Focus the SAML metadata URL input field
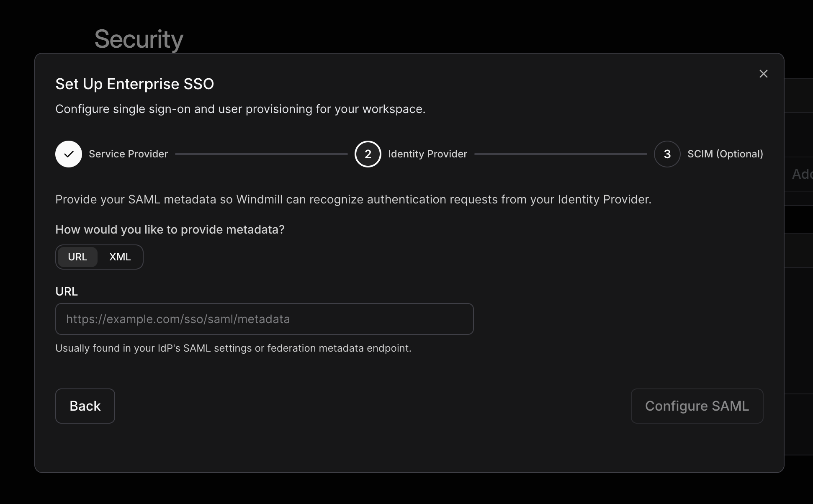 click(264, 319)
